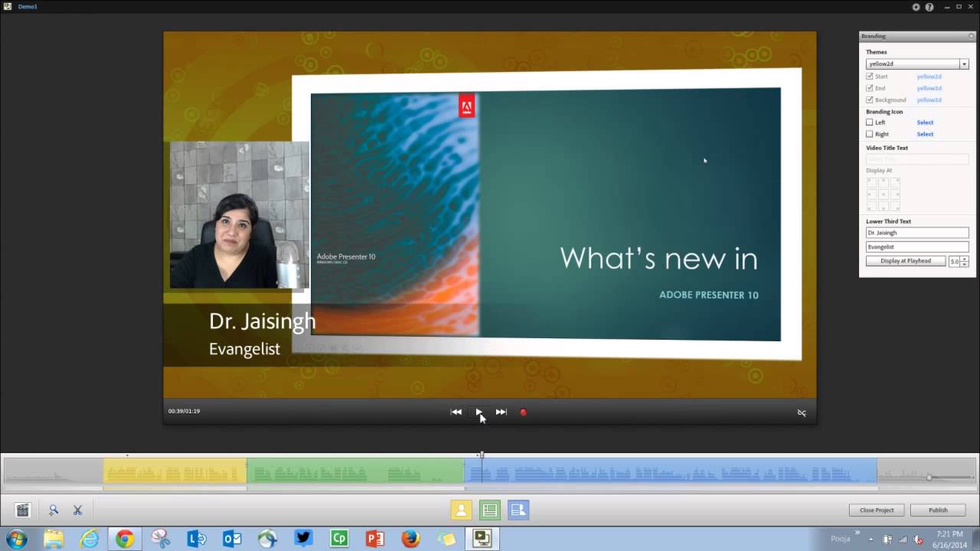Show hidden system tray icons

(871, 540)
